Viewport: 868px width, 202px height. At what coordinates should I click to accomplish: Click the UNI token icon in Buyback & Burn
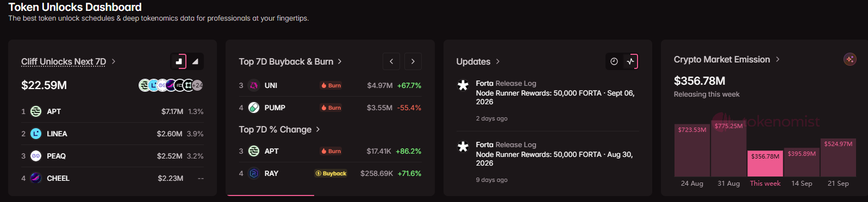point(254,85)
